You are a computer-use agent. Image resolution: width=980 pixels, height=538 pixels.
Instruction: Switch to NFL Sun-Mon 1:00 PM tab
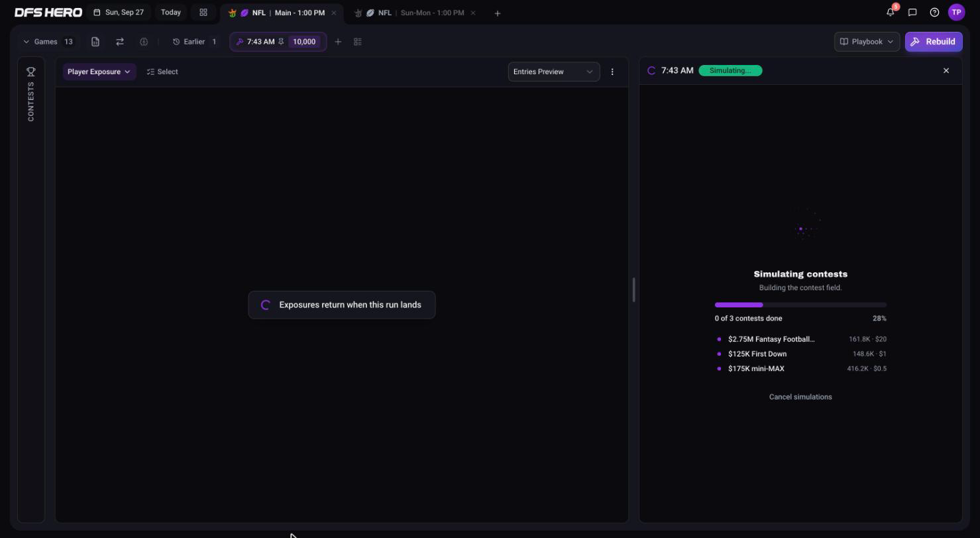pyautogui.click(x=415, y=13)
